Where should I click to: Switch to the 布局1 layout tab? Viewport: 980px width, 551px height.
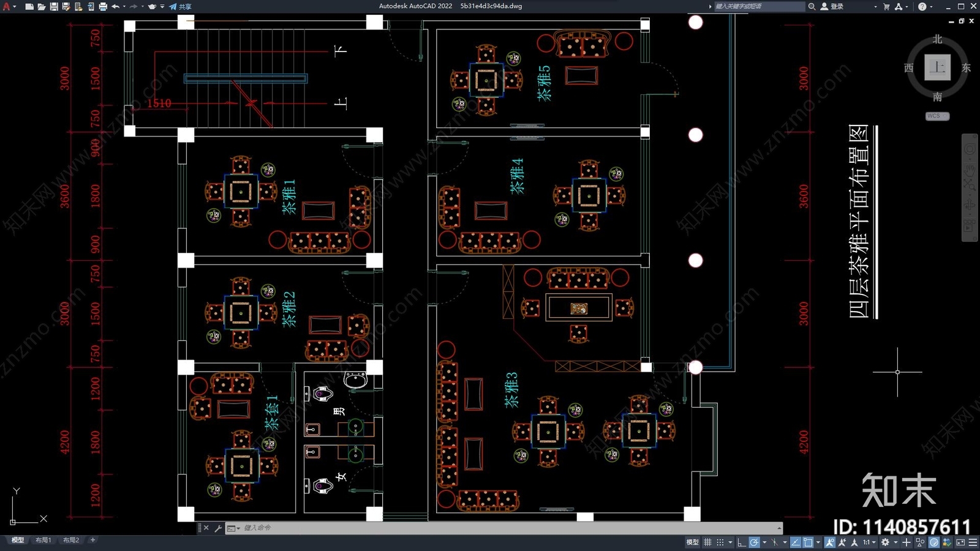[x=43, y=540]
